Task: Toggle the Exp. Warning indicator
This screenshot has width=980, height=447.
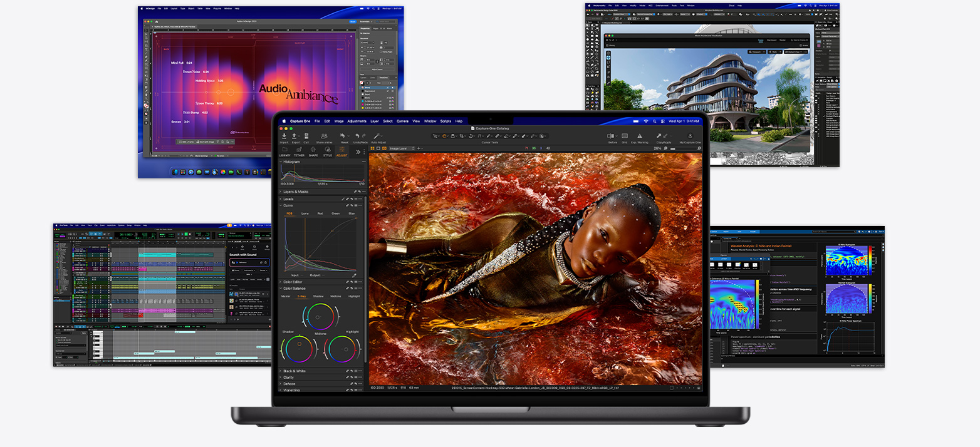Action: coord(640,136)
